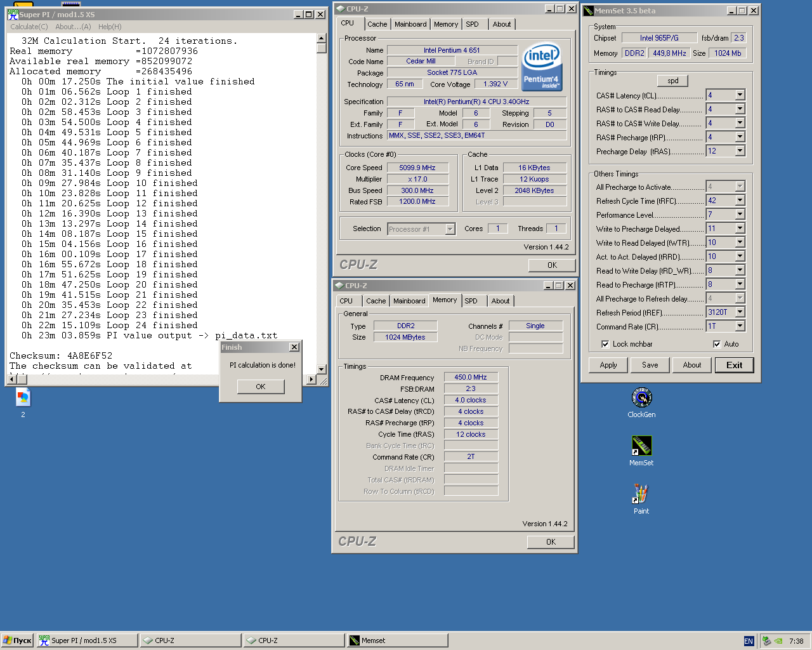Click the upper CPU-Z title bar icon

coord(340,9)
